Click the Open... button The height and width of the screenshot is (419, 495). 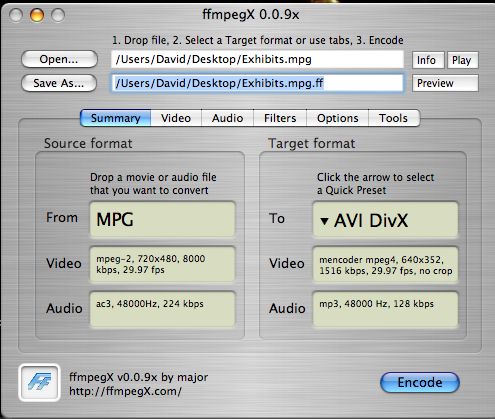click(x=59, y=59)
